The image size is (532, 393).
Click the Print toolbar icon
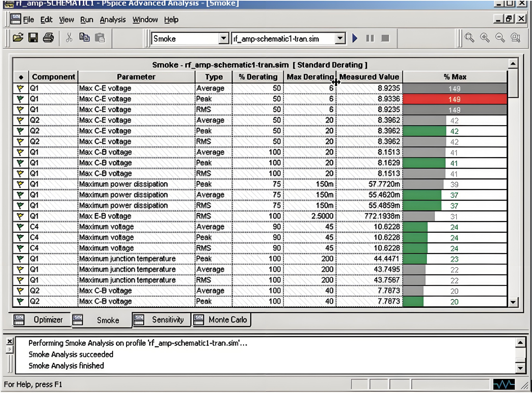click(48, 38)
